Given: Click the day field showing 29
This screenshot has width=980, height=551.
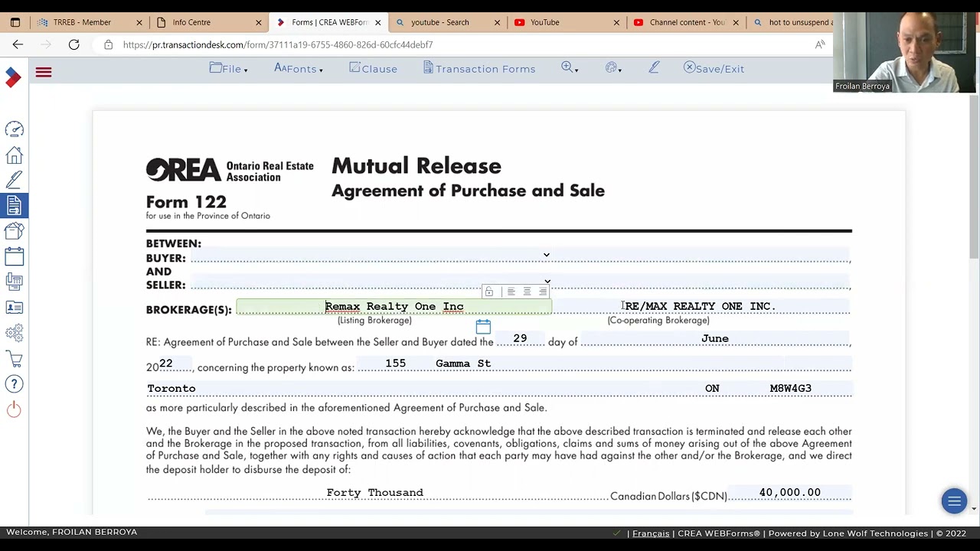Looking at the screenshot, I should point(520,338).
